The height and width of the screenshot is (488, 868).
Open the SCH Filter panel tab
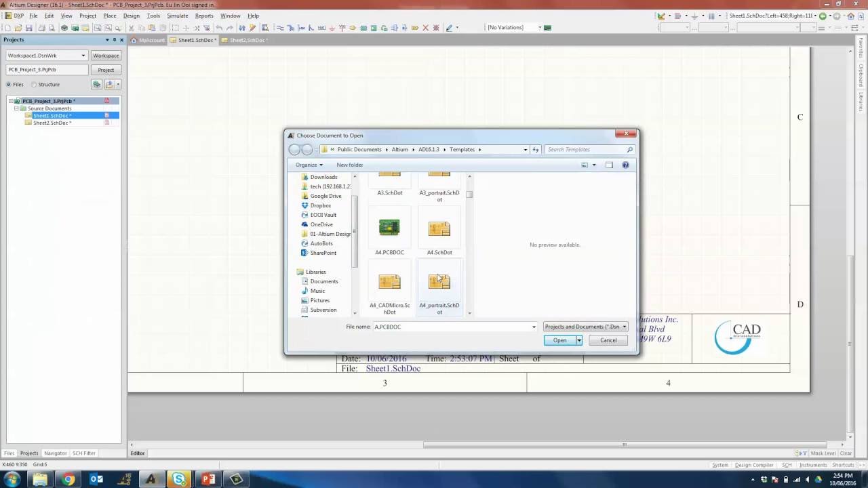coord(84,453)
